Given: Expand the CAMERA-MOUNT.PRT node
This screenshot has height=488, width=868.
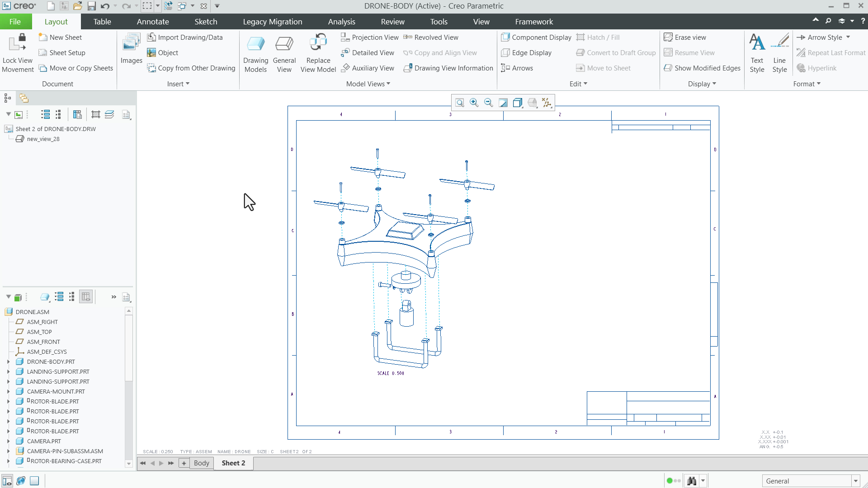Looking at the screenshot, I should pyautogui.click(x=8, y=391).
